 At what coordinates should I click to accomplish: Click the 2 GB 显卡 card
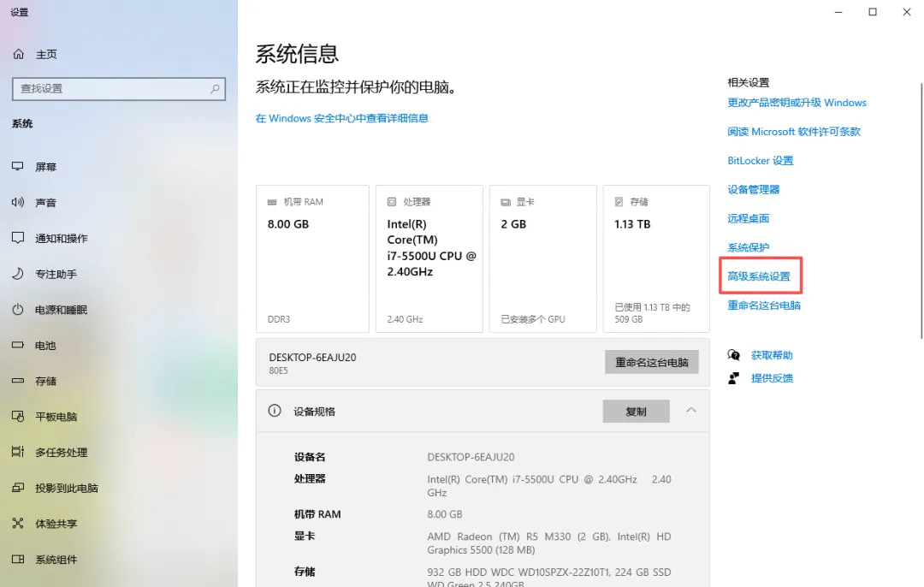(x=542, y=258)
